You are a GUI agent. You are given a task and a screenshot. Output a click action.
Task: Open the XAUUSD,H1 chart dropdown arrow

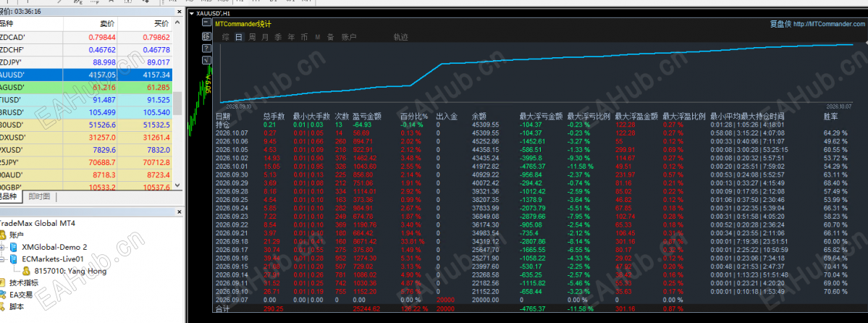click(192, 13)
